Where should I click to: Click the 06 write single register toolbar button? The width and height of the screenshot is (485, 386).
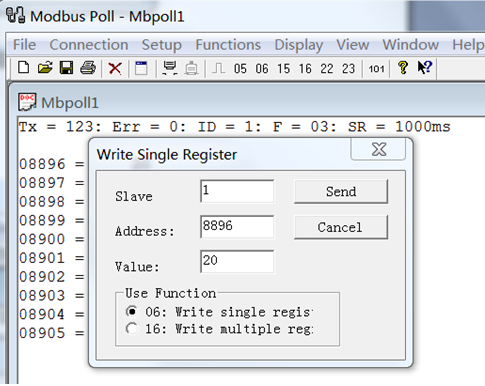click(x=262, y=69)
